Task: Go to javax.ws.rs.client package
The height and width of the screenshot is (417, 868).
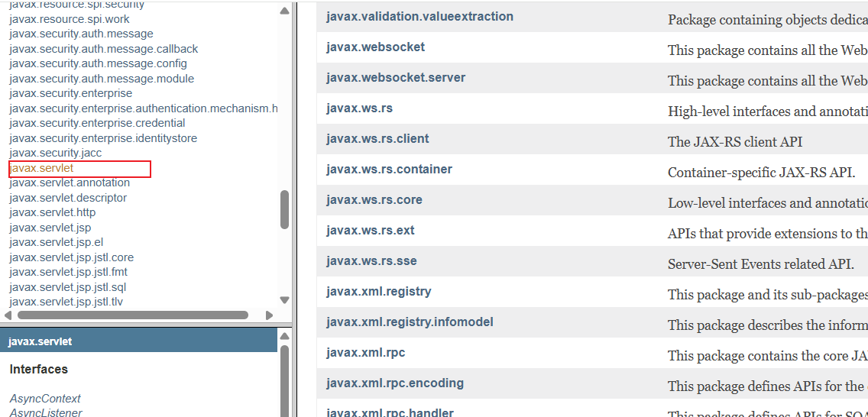Action: [377, 139]
